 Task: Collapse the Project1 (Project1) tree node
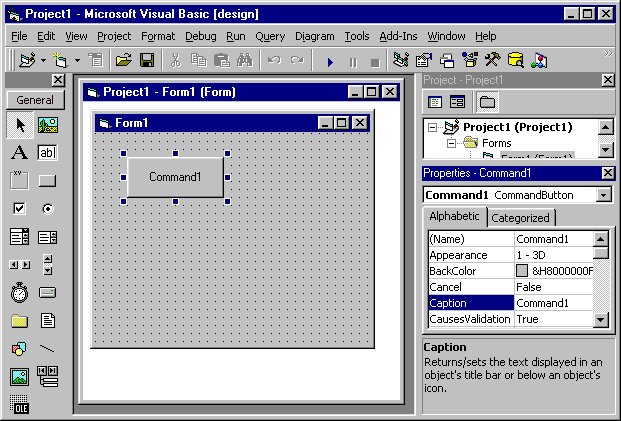[x=432, y=128]
